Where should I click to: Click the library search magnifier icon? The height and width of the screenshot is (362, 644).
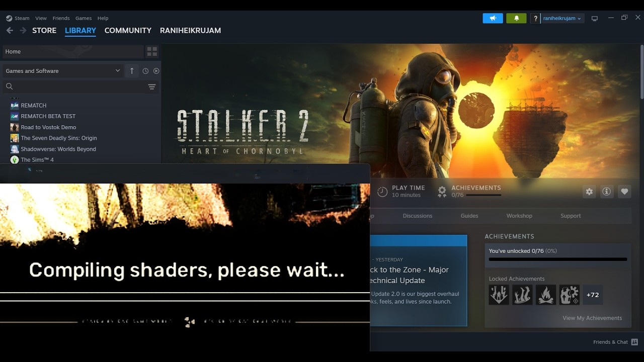9,86
